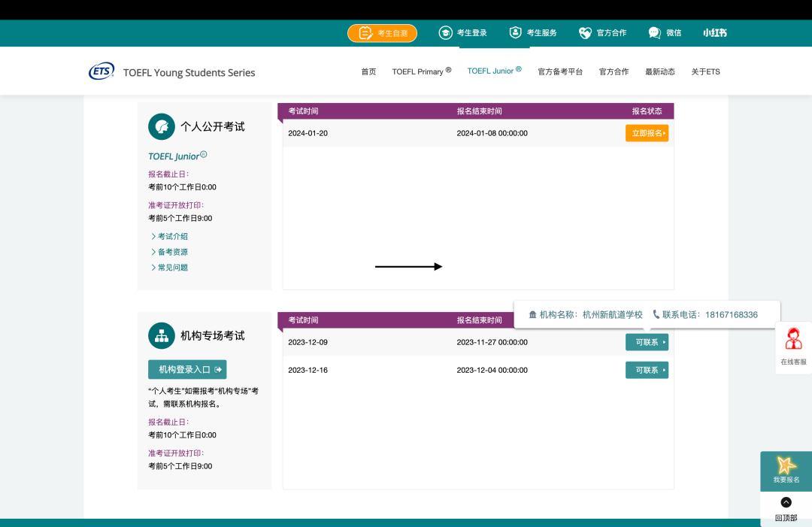Expand the 考试介绍 link
812x527 pixels.
(172, 236)
